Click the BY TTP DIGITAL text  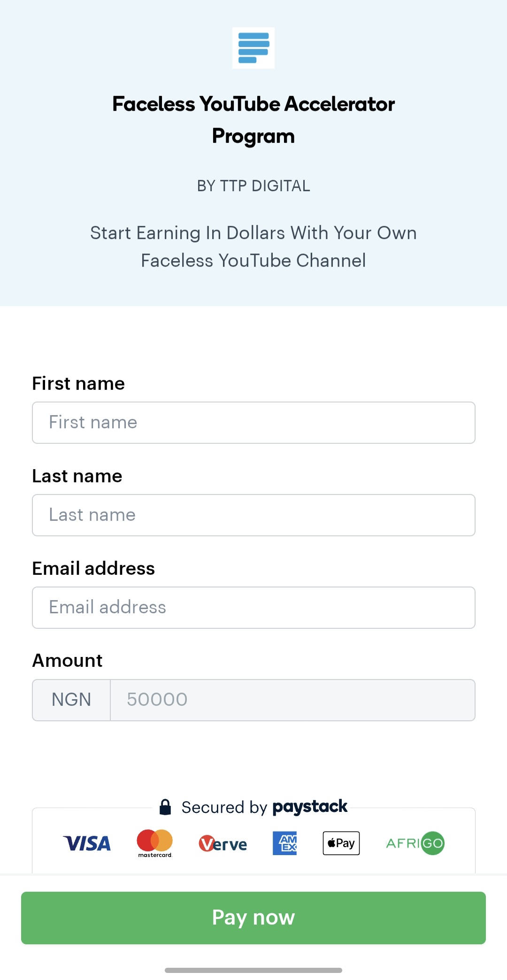point(253,185)
